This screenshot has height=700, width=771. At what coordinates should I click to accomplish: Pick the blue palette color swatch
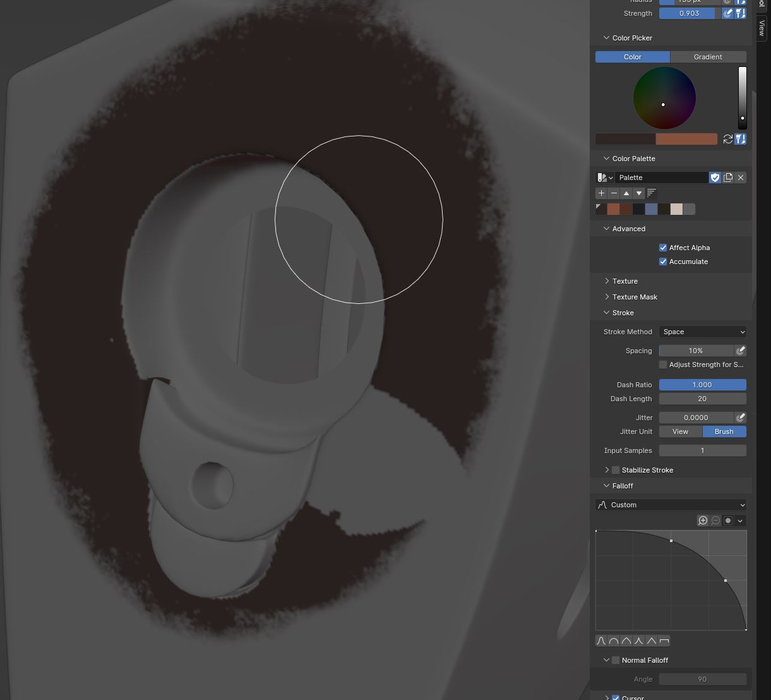coord(651,209)
